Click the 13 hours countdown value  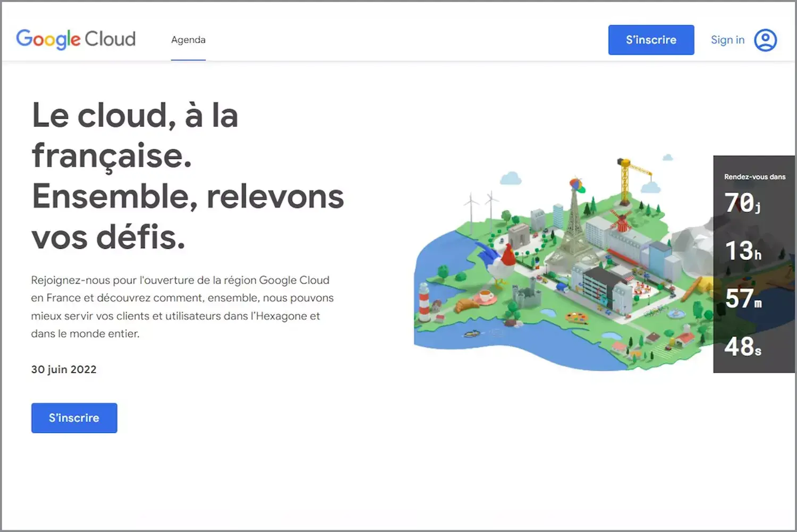pos(743,251)
